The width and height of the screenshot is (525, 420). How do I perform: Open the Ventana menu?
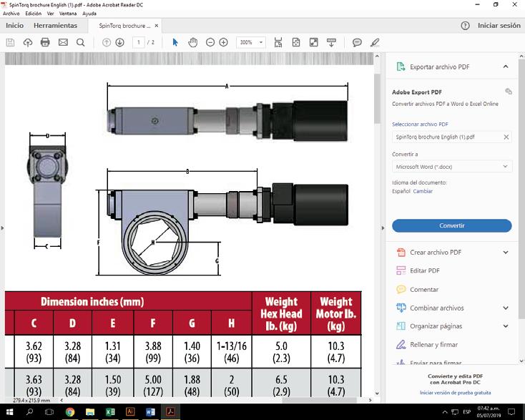(69, 14)
